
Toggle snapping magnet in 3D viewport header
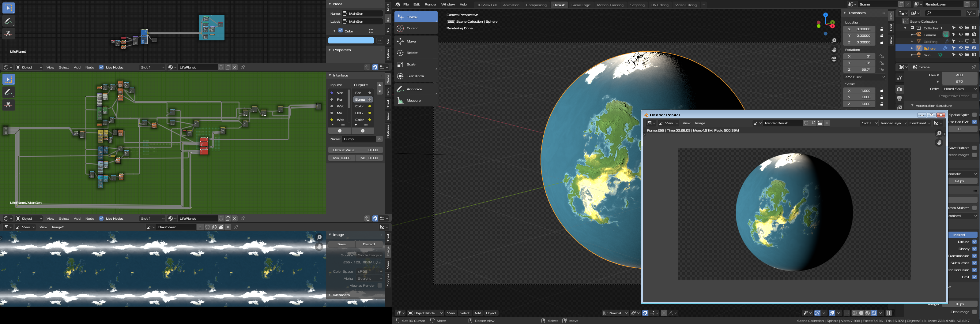[x=645, y=313]
